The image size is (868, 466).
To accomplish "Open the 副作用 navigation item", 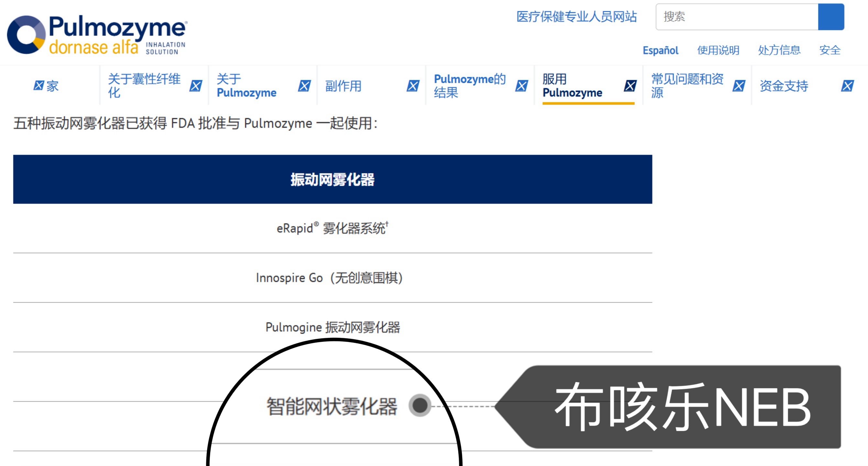I will pyautogui.click(x=343, y=86).
